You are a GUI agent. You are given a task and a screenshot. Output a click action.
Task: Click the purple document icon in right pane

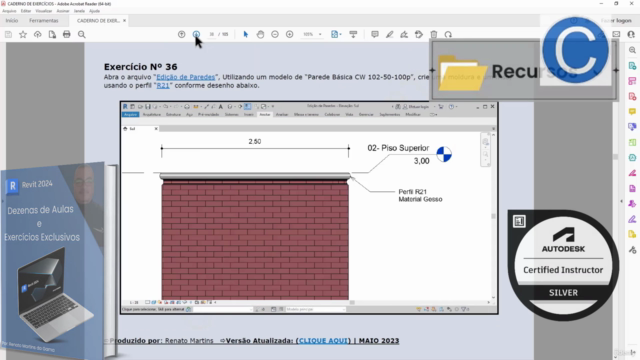[x=632, y=189]
